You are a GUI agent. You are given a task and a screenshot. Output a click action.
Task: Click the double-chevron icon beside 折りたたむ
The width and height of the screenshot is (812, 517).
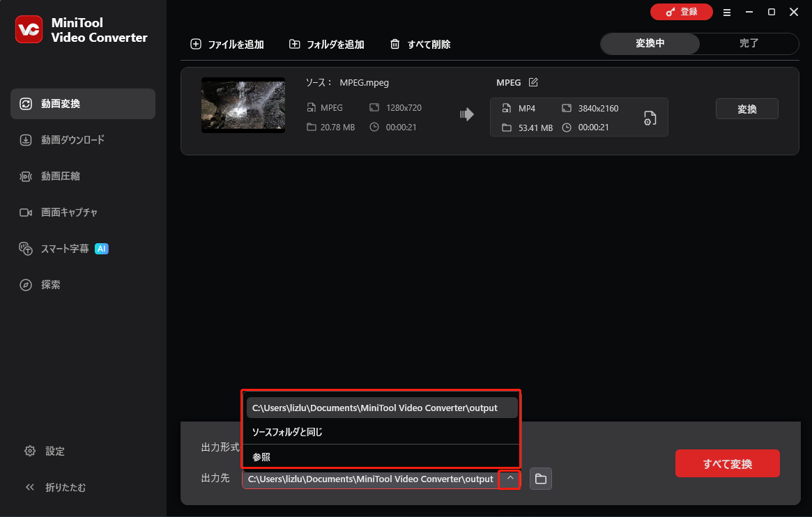(30, 487)
